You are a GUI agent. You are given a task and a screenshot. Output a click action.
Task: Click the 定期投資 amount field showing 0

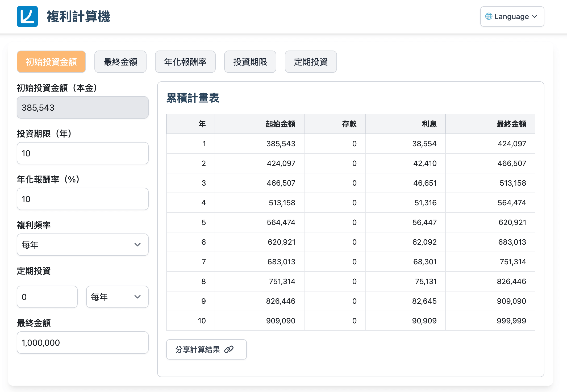47,297
